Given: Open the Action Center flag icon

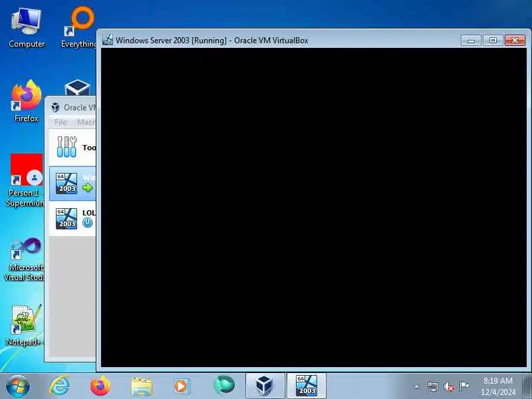Looking at the screenshot, I should [x=464, y=386].
